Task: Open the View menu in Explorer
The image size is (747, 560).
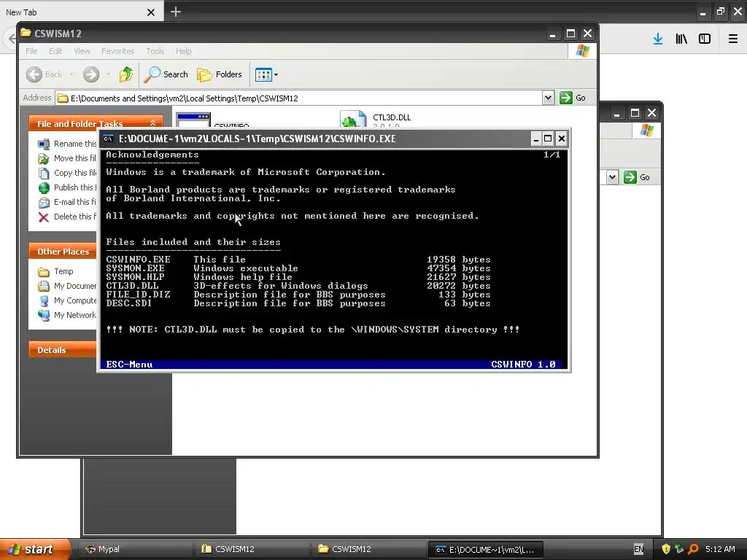Action: [x=82, y=51]
